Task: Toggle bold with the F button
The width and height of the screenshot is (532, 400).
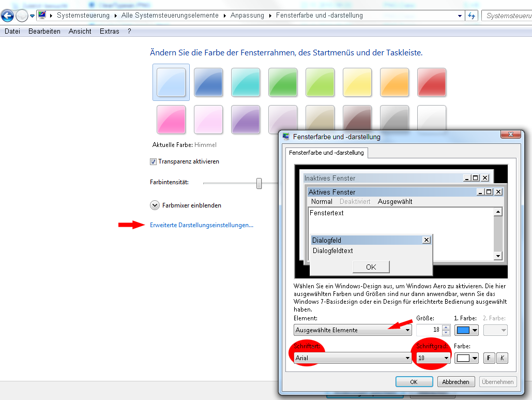Action: (x=489, y=358)
